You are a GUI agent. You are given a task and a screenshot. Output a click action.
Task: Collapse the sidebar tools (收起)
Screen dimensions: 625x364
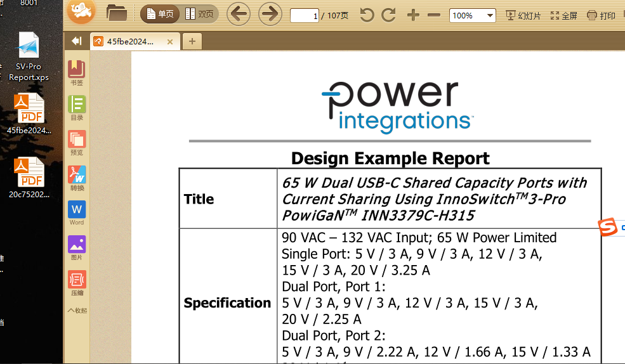77,310
